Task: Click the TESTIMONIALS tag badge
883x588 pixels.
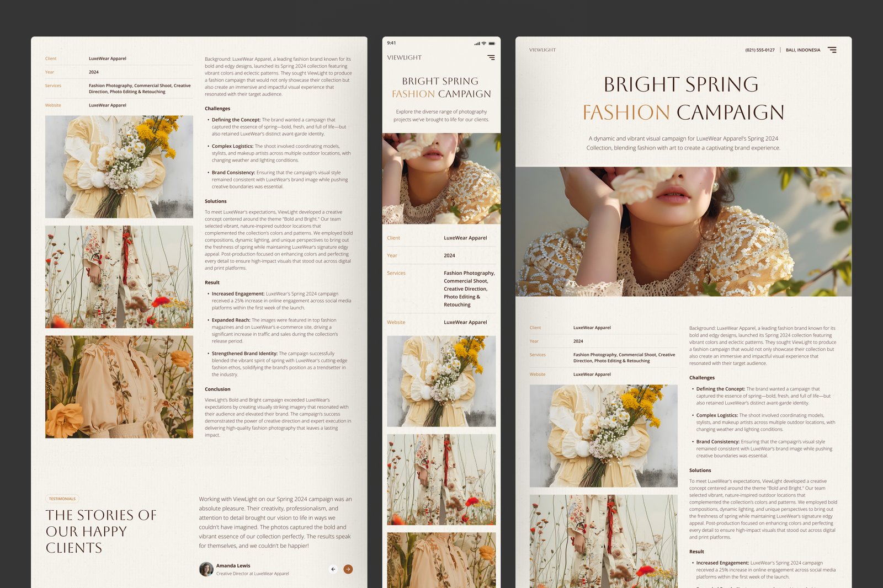Action: 62,499
